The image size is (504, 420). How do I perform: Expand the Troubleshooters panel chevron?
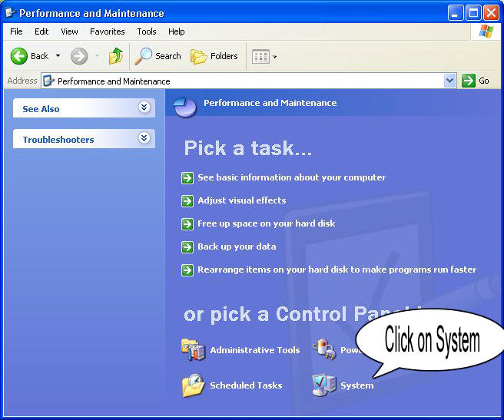click(x=144, y=138)
